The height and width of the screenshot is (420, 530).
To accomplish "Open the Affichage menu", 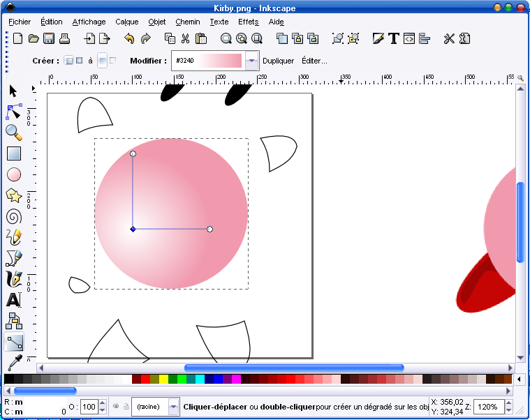I will 89,22.
